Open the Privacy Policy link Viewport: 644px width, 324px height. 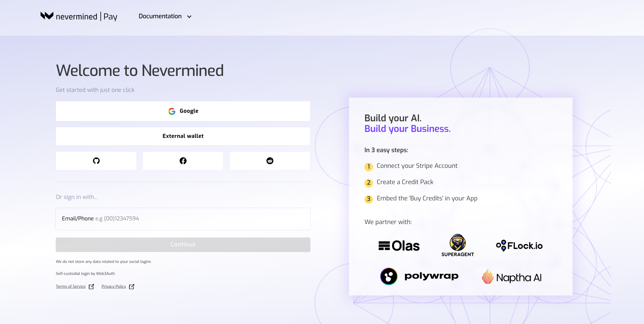[114, 286]
